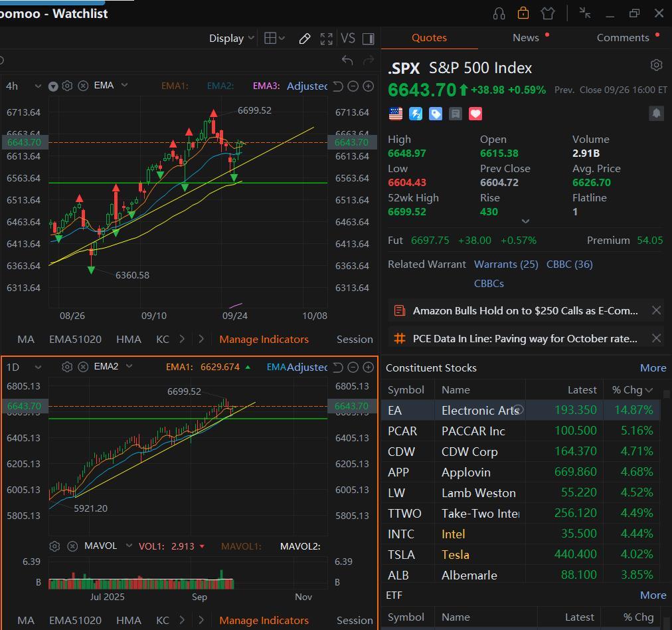Select the Electronic Arts constituent row

coord(521,410)
